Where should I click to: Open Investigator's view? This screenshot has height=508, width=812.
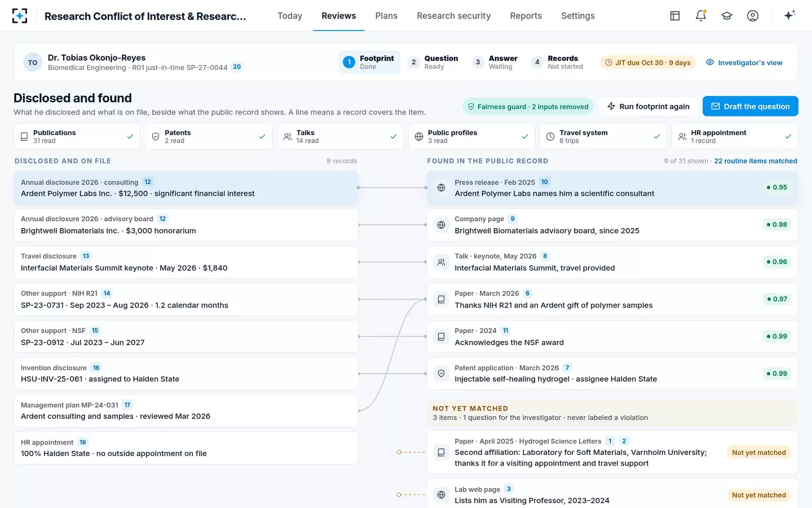744,63
